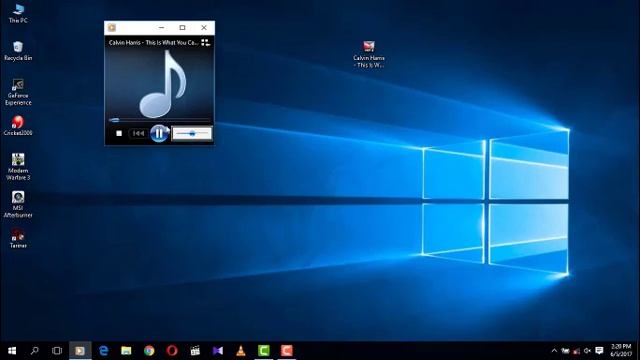Screen dimensions: 640x360
Task: Open the Windows Start menu
Action: [12, 351]
